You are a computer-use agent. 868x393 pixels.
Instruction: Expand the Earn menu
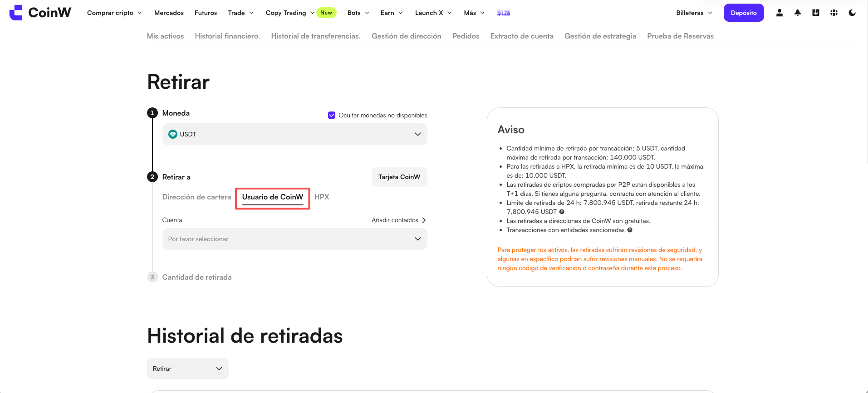[x=392, y=13]
